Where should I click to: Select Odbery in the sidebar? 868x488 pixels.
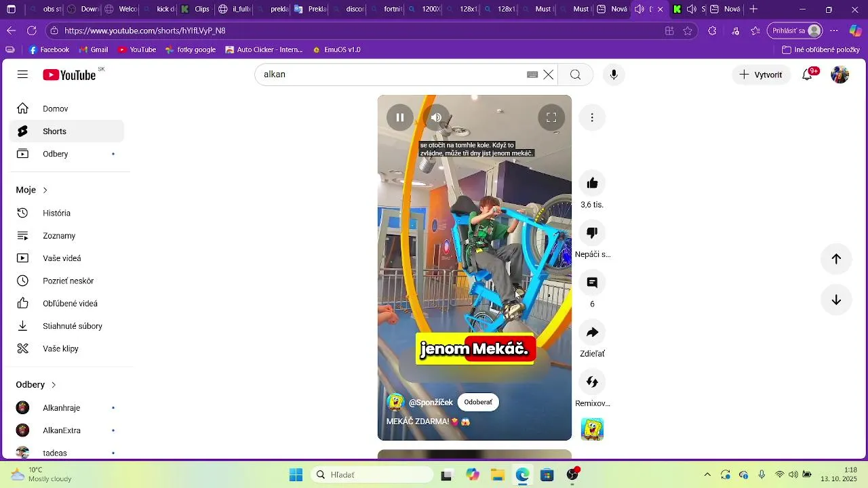pos(66,154)
